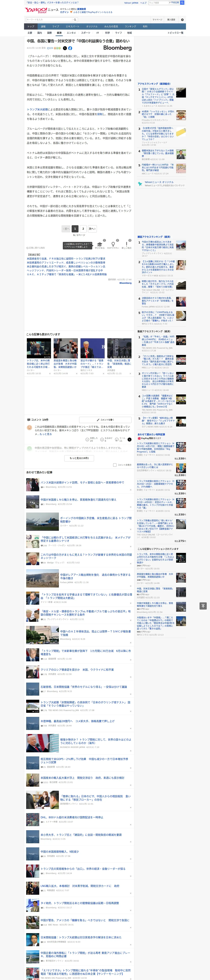This screenshot has width=210, height=980.
Task: Click the 新しい視点 reaction icon
Action: click(127, 244)
